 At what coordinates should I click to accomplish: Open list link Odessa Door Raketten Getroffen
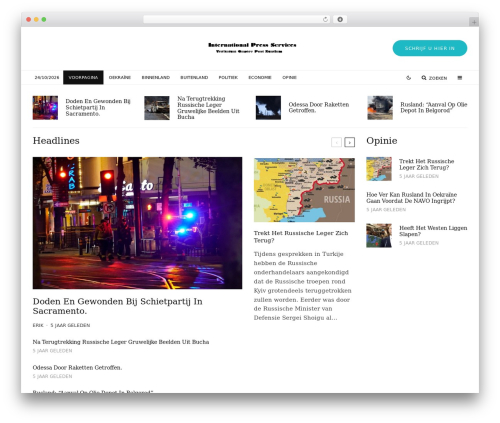pyautogui.click(x=77, y=368)
